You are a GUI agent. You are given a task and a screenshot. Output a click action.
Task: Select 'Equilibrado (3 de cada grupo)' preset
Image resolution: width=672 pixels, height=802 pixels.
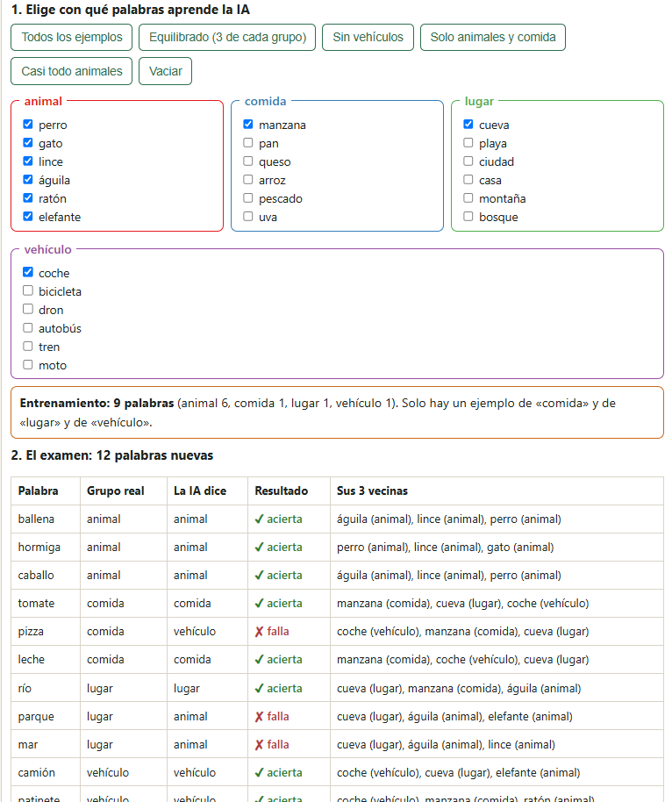[x=227, y=38]
